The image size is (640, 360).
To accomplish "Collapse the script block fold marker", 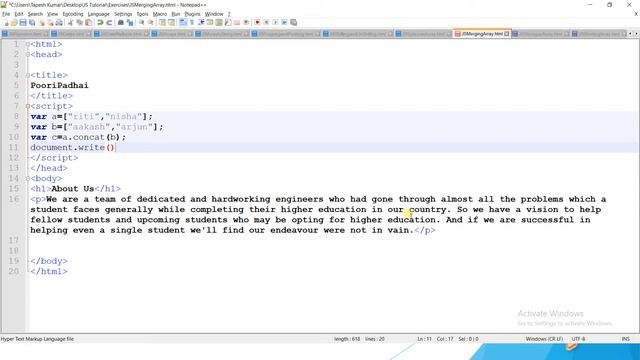I will coord(28,106).
